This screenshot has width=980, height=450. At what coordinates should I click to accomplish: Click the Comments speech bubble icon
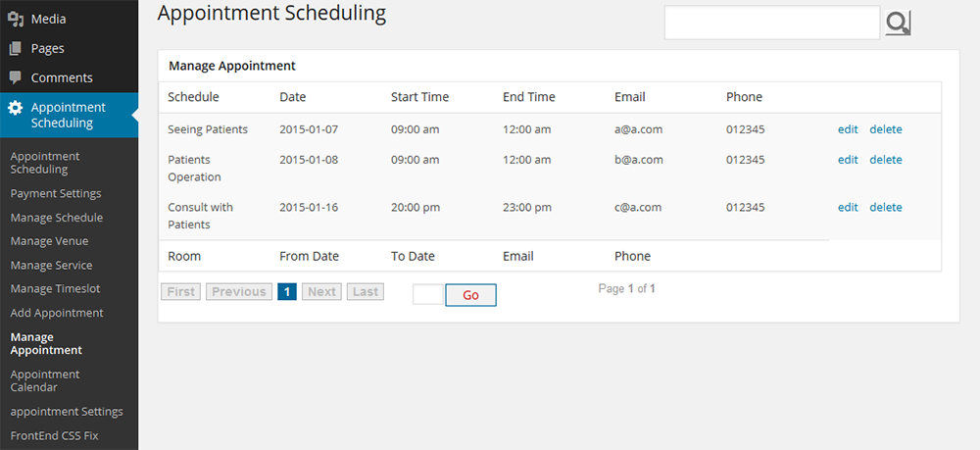[x=16, y=77]
